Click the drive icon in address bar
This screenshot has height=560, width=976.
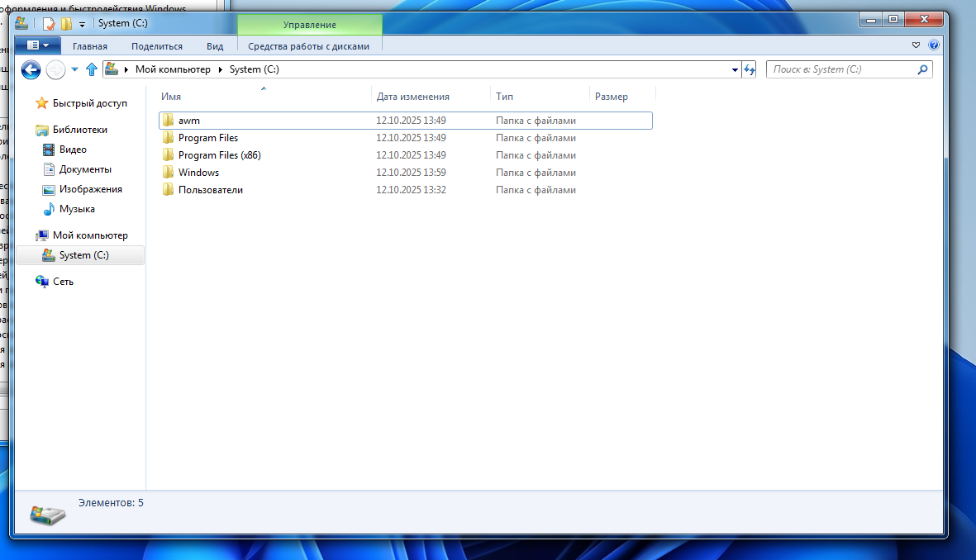(x=112, y=69)
